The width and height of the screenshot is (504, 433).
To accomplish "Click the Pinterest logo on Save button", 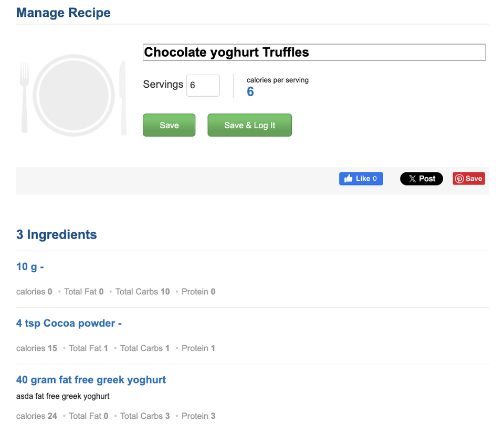I will pos(459,179).
